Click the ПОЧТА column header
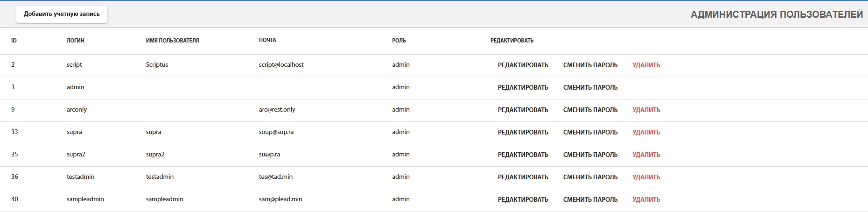Screen dimensions: 868x212 pyautogui.click(x=267, y=40)
